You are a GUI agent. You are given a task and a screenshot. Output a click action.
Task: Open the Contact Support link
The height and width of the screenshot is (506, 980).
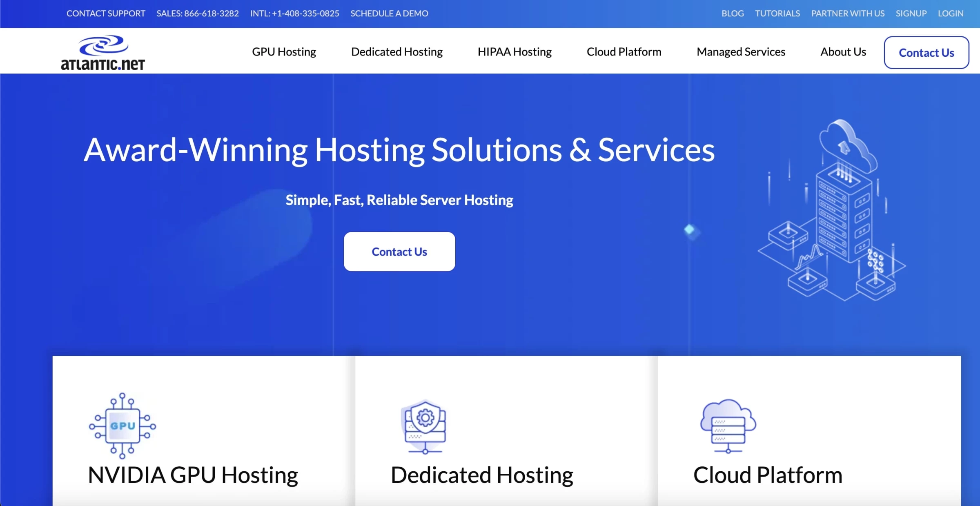point(106,13)
